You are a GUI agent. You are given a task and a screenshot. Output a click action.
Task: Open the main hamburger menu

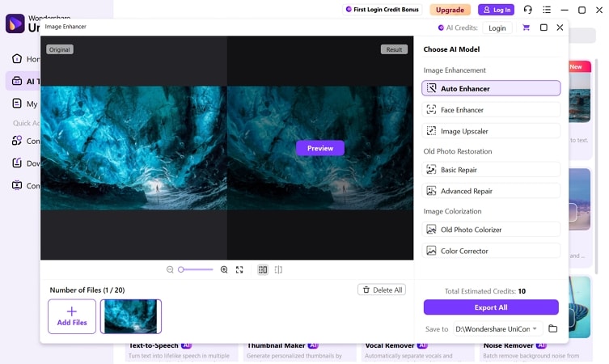pos(547,10)
